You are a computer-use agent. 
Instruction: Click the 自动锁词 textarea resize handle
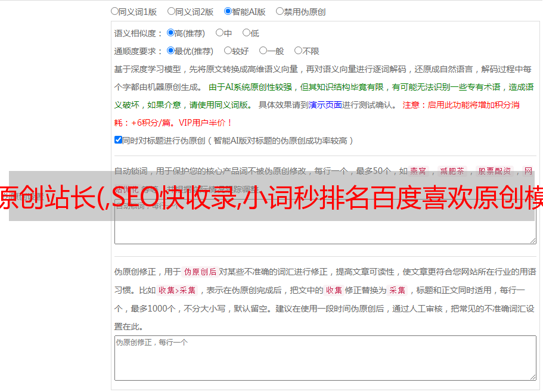coord(533,241)
